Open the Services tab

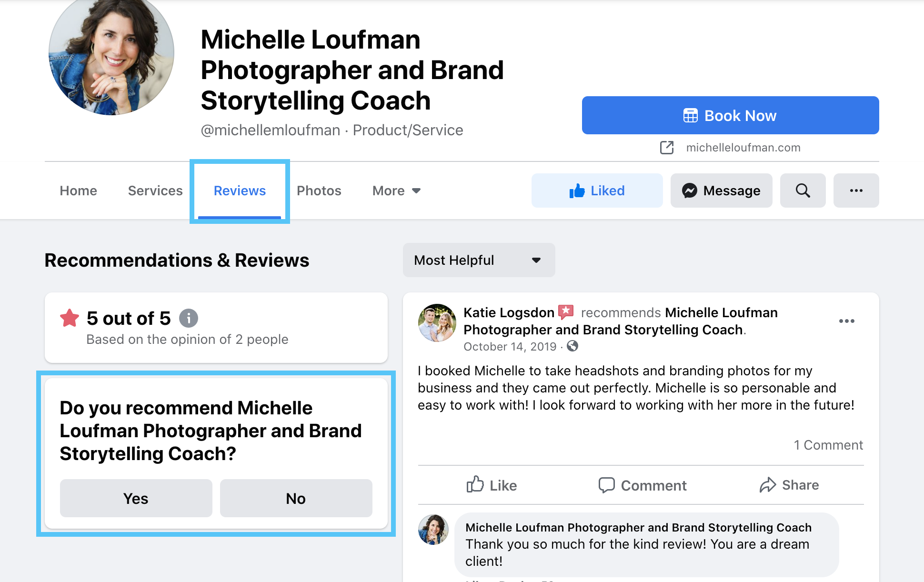(155, 191)
